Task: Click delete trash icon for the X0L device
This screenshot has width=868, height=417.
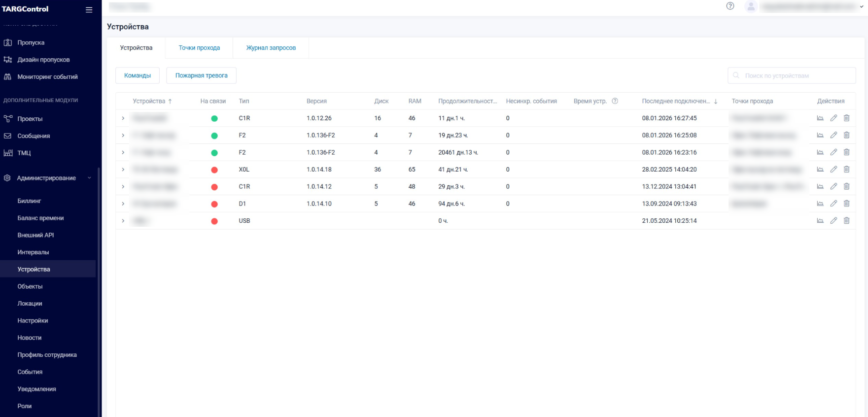Action: click(846, 170)
